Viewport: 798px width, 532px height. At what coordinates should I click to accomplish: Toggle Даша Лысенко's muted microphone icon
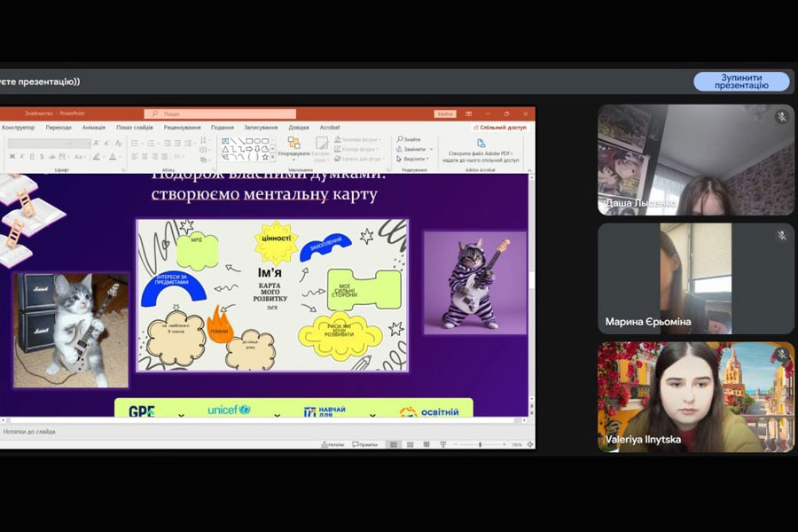[782, 117]
